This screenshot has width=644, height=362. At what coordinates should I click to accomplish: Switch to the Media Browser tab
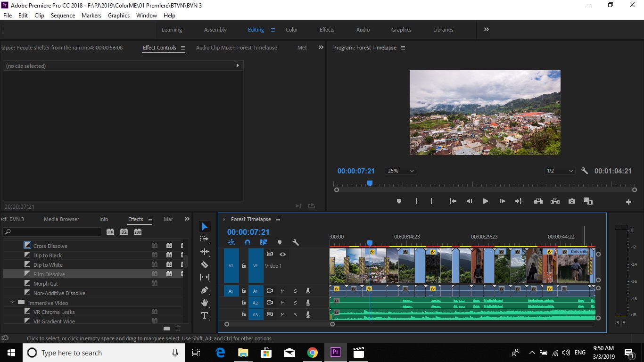tap(61, 219)
